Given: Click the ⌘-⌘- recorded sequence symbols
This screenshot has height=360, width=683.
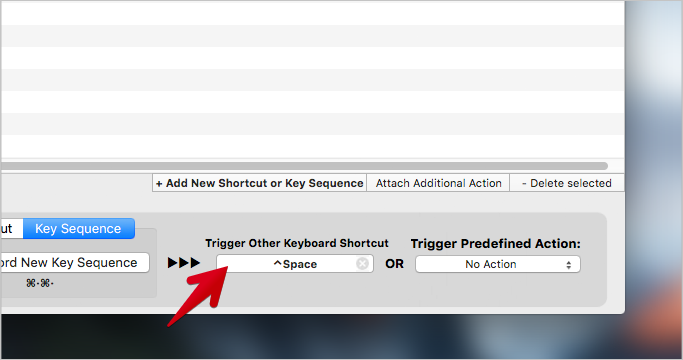Looking at the screenshot, I should pyautogui.click(x=40, y=283).
